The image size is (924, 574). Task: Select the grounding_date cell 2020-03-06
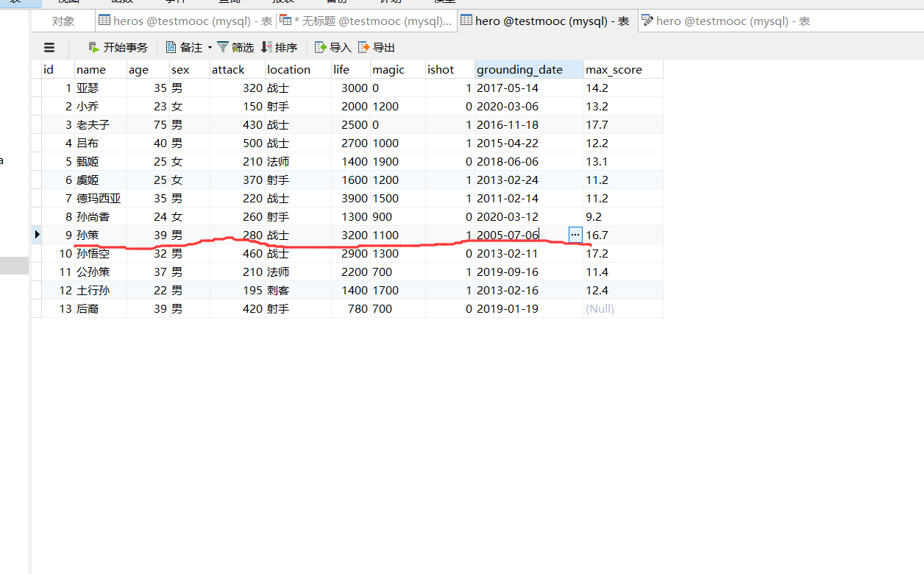(529, 106)
